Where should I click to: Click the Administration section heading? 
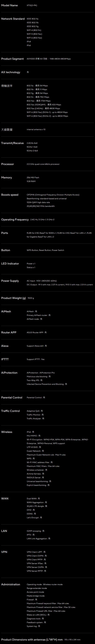[11, 585]
